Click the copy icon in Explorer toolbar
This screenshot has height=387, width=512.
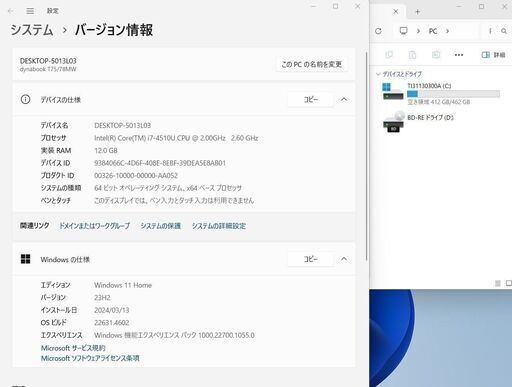[x=389, y=55]
